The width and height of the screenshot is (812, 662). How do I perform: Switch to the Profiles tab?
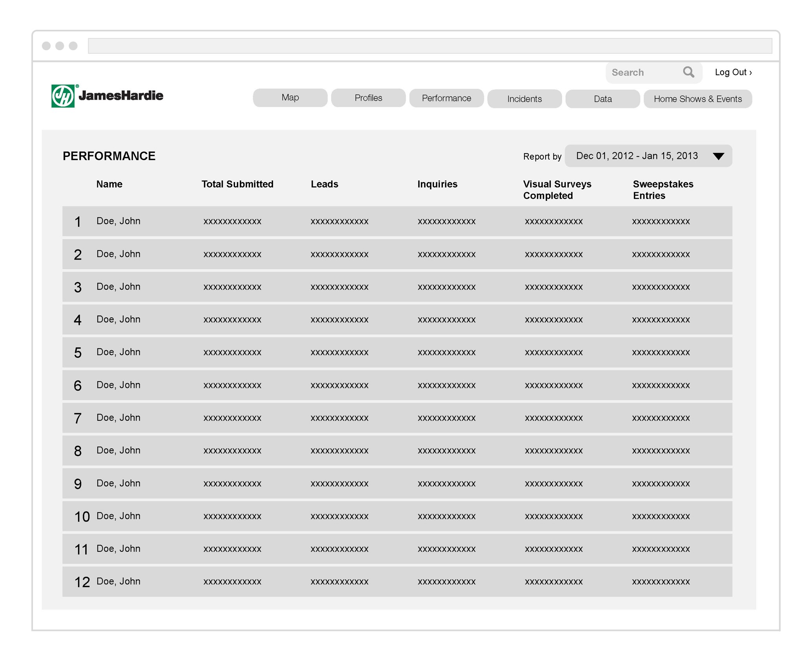coord(368,98)
